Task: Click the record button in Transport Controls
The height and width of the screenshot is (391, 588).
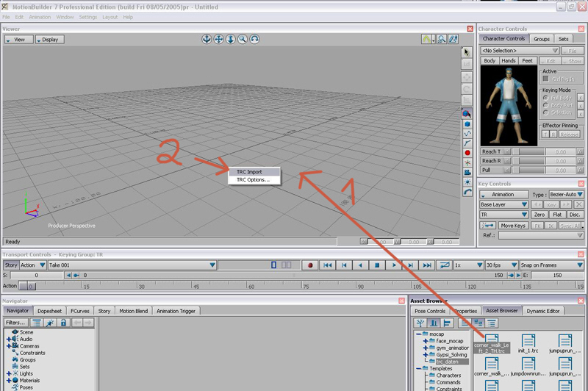Action: (x=310, y=265)
